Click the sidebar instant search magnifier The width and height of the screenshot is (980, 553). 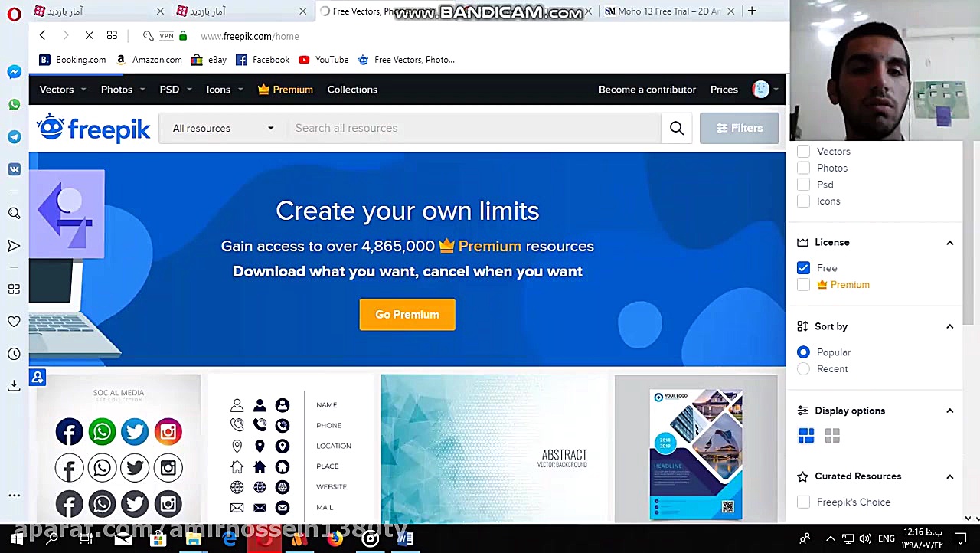tap(14, 214)
